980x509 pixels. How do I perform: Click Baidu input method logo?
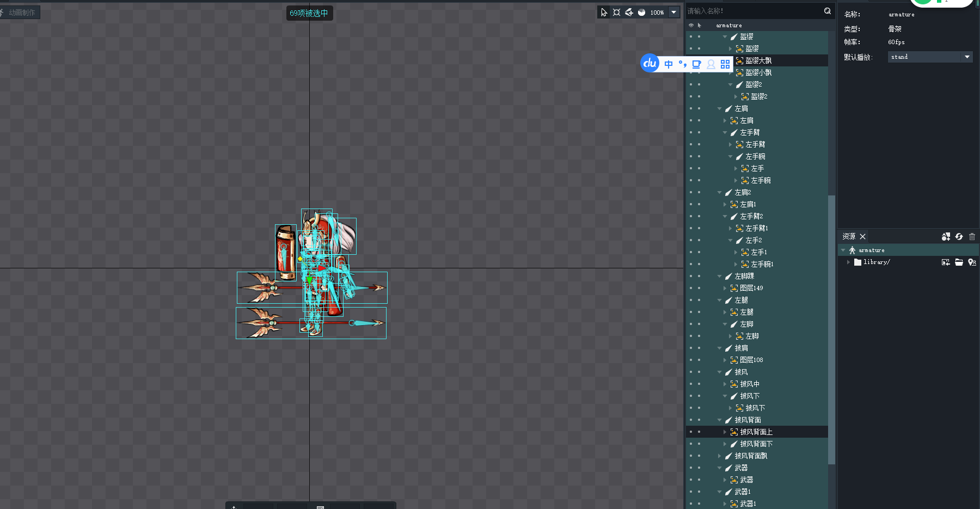pos(650,63)
